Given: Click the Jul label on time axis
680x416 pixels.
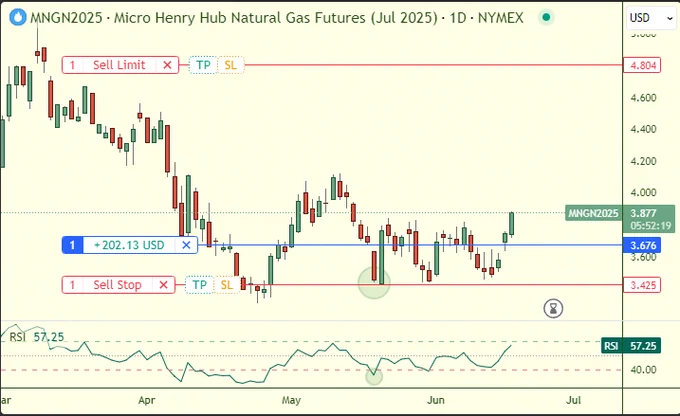Looking at the screenshot, I should [x=573, y=400].
